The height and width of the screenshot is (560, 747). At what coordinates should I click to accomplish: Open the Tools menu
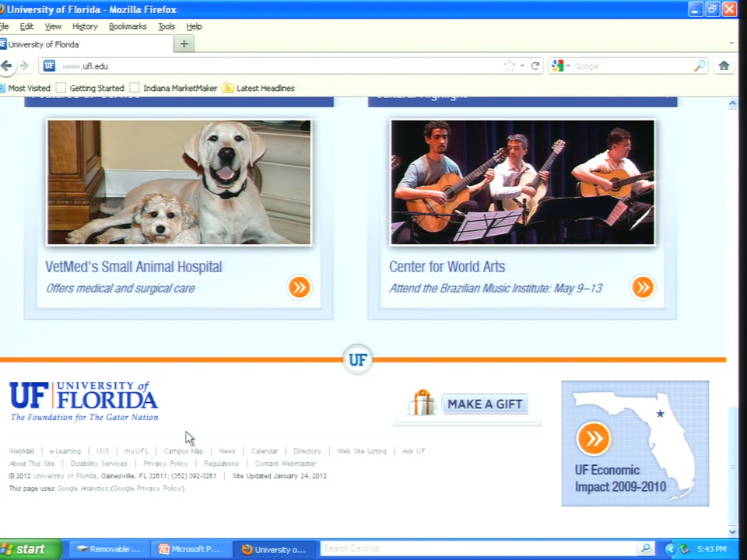coord(167,26)
